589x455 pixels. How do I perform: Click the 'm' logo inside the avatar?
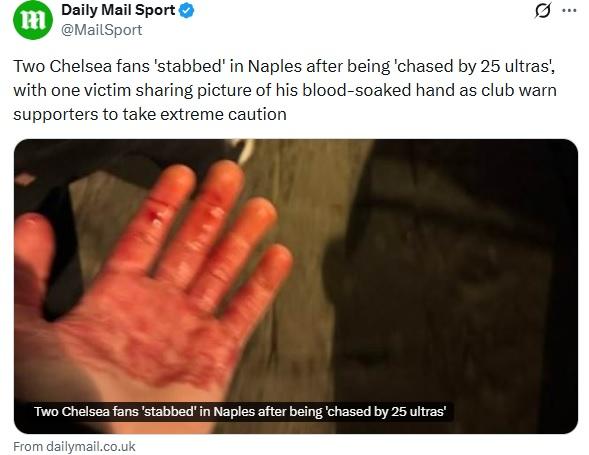pos(33,20)
